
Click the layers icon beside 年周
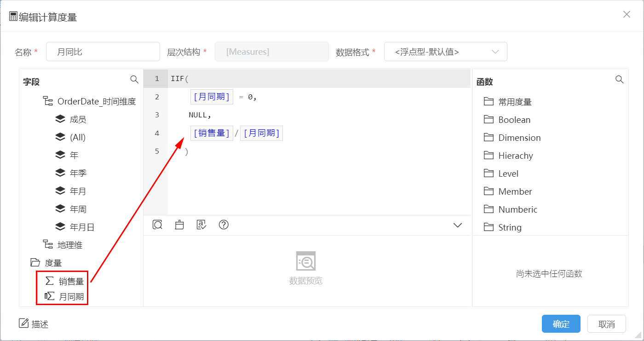coord(60,209)
